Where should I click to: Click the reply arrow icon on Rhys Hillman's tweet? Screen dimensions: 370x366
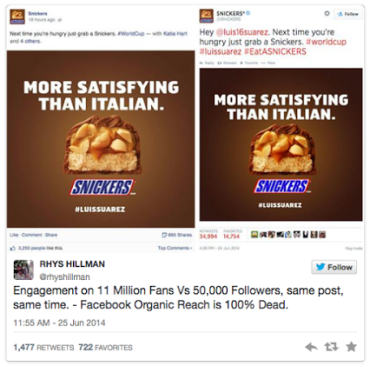coord(311,347)
